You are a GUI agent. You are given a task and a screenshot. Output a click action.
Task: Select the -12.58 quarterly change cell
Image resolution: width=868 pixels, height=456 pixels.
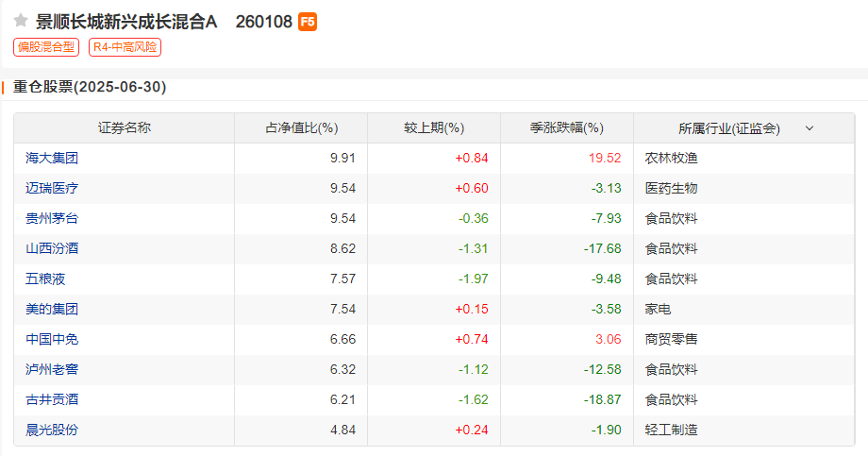click(602, 369)
